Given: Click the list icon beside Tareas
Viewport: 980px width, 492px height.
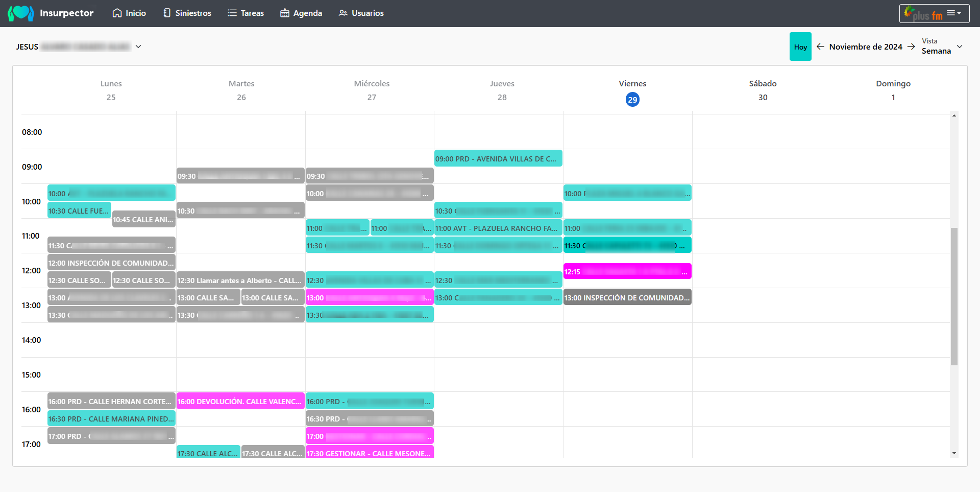Looking at the screenshot, I should click(x=232, y=13).
